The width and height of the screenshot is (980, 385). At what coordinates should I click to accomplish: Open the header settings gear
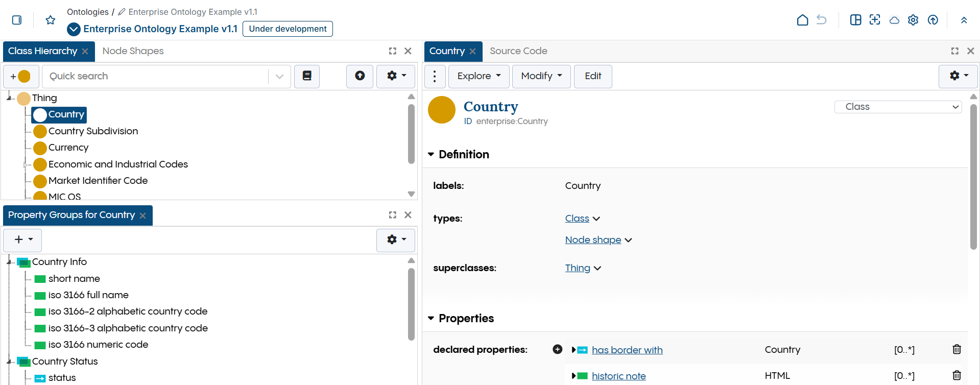[x=913, y=20]
